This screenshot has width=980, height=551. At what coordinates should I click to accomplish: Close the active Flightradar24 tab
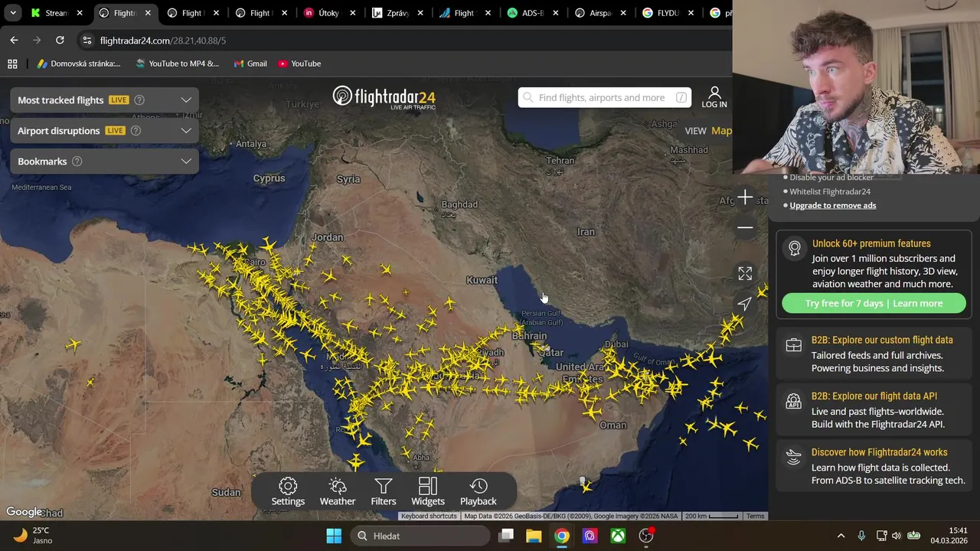148,13
